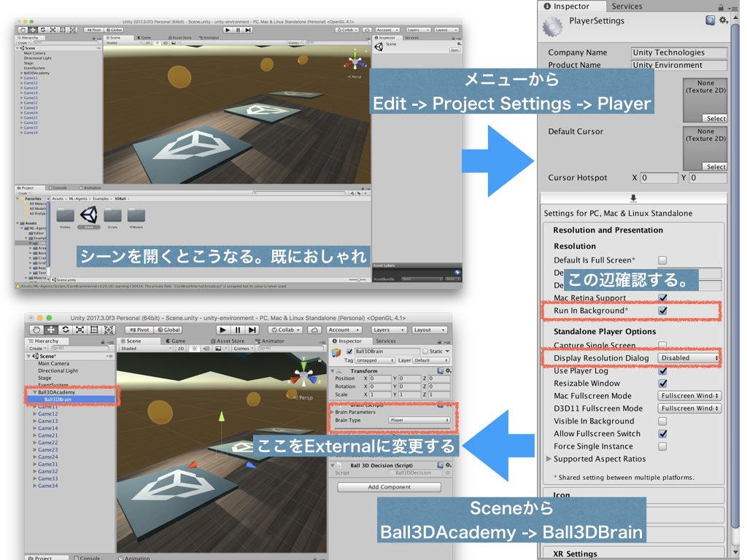
Task: Toggle scene effects image icon in the bottom Scene view
Action: 217,349
